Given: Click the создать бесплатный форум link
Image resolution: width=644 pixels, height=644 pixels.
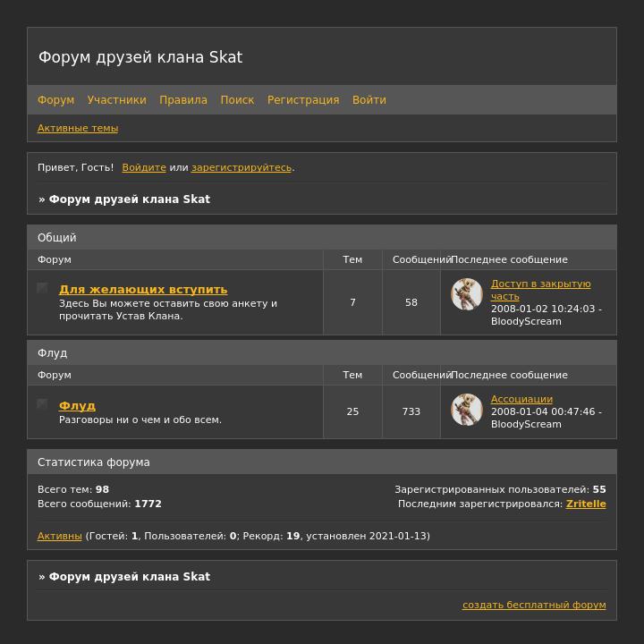Looking at the screenshot, I should [534, 605].
